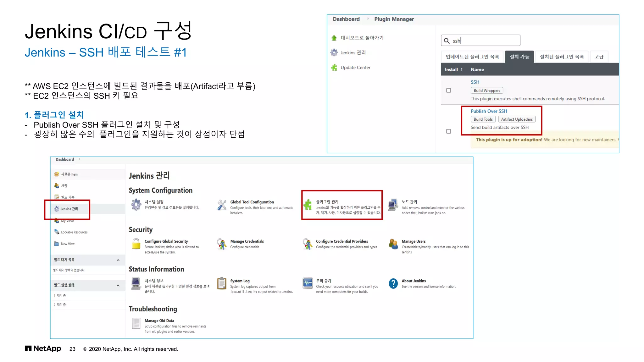Select the 설치 가능 tab
This screenshot has width=644, height=362.
tap(519, 57)
